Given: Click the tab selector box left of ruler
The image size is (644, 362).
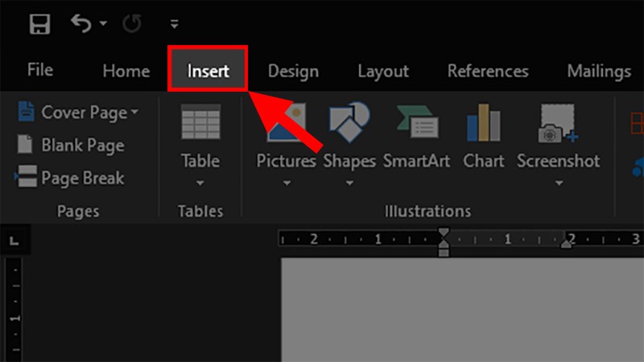Looking at the screenshot, I should [x=14, y=240].
